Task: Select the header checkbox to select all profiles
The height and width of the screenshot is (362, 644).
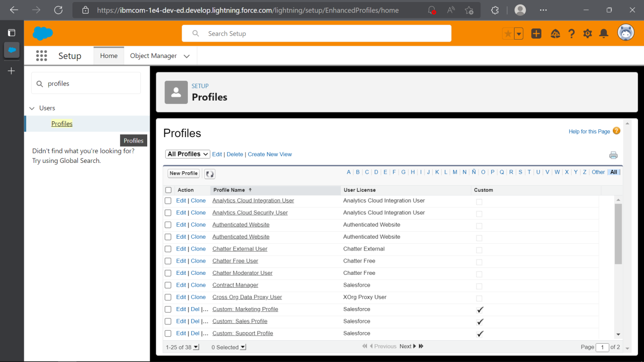Action: [168, 190]
